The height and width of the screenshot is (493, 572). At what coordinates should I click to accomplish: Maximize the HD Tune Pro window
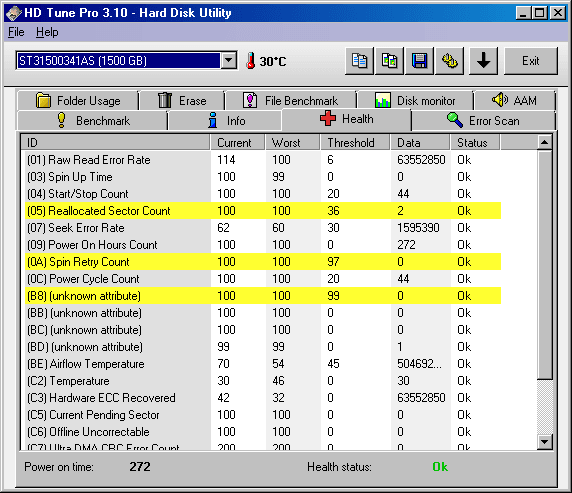tap(540, 14)
